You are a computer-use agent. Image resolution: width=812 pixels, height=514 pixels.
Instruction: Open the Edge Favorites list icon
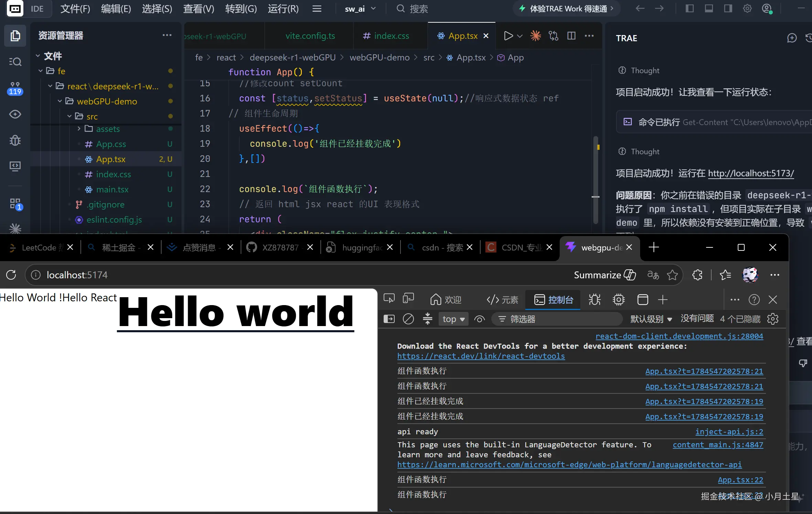pyautogui.click(x=725, y=275)
